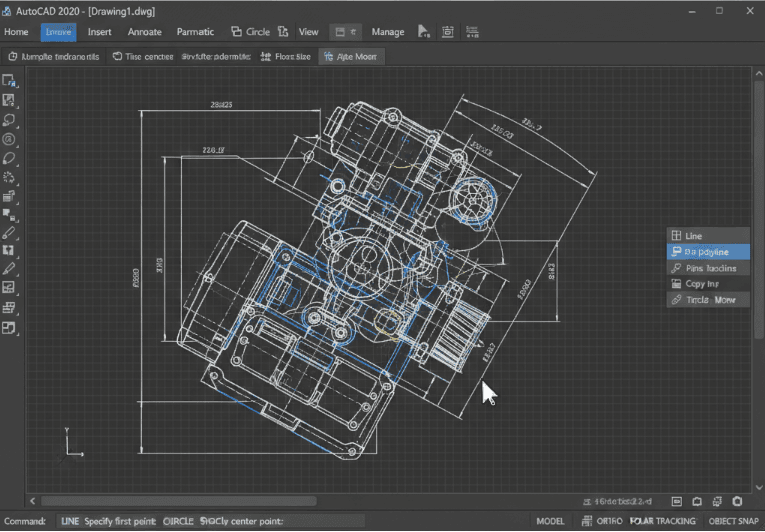This screenshot has height=532, width=765.
Task: Click the vertical scrollbar thumb
Action: coord(759,210)
